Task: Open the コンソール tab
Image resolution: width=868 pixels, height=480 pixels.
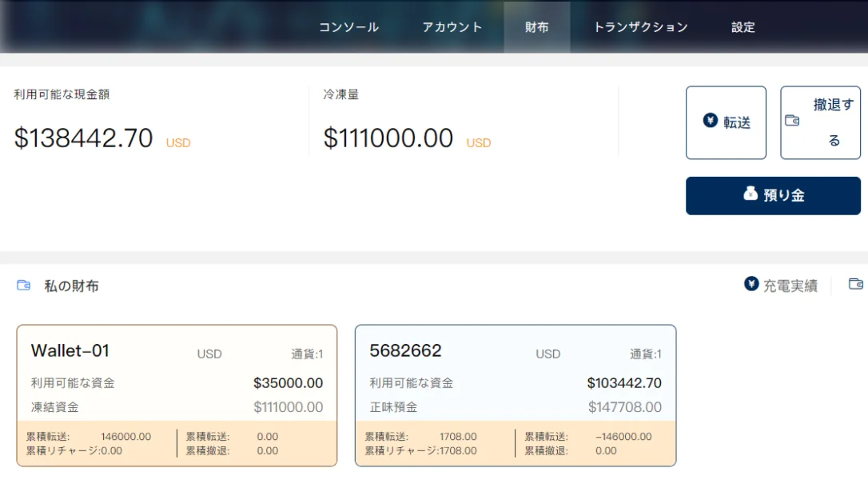Action: click(348, 27)
